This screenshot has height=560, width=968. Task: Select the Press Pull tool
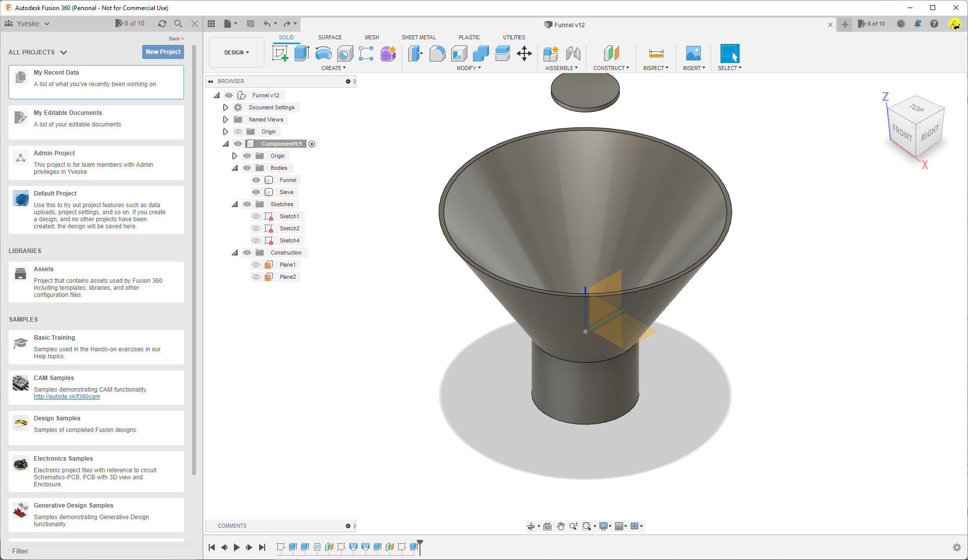coord(415,53)
